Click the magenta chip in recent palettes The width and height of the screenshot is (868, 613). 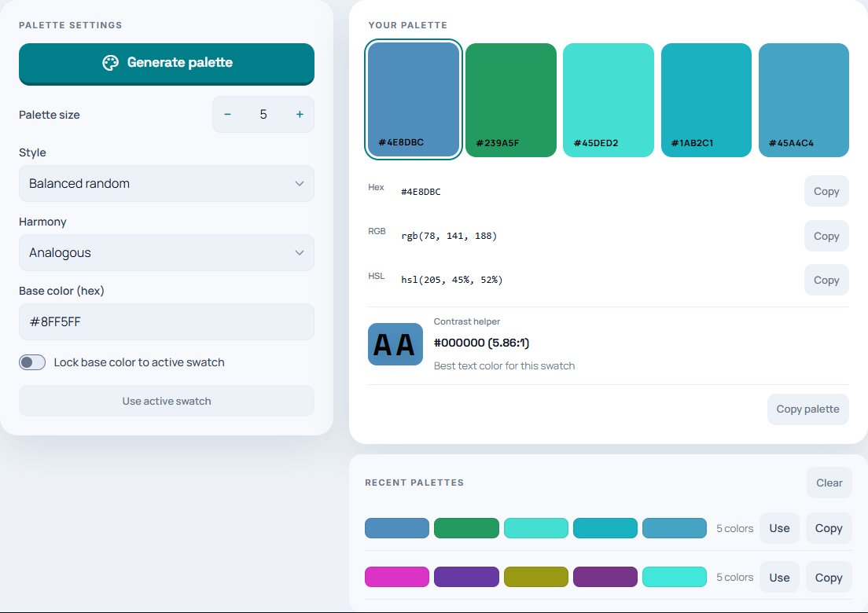[x=397, y=577]
